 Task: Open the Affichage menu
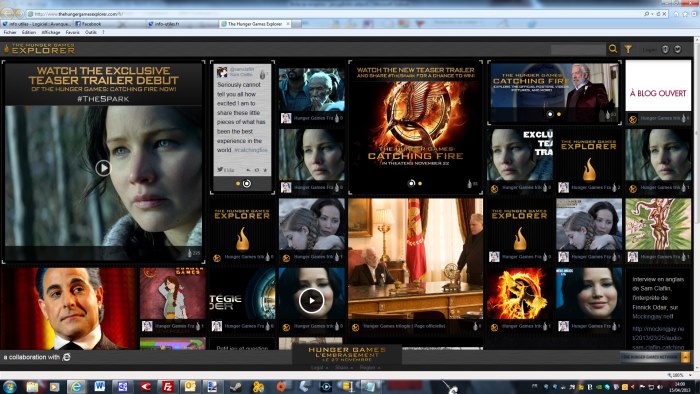pyautogui.click(x=51, y=33)
